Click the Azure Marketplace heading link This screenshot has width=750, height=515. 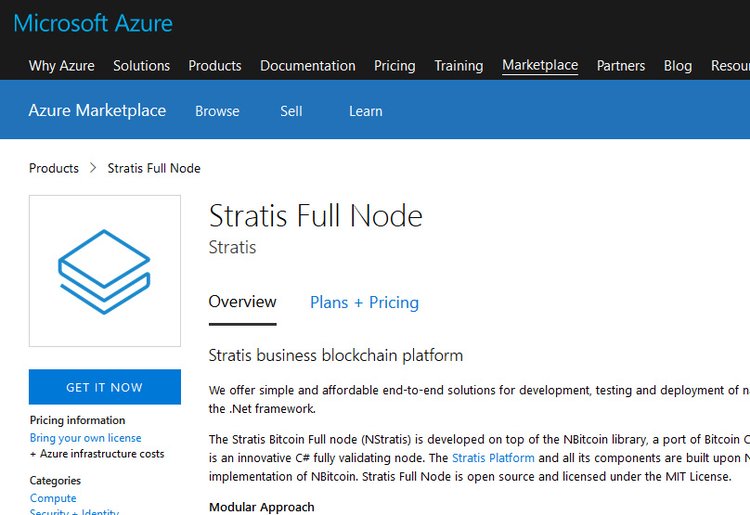pyautogui.click(x=97, y=111)
